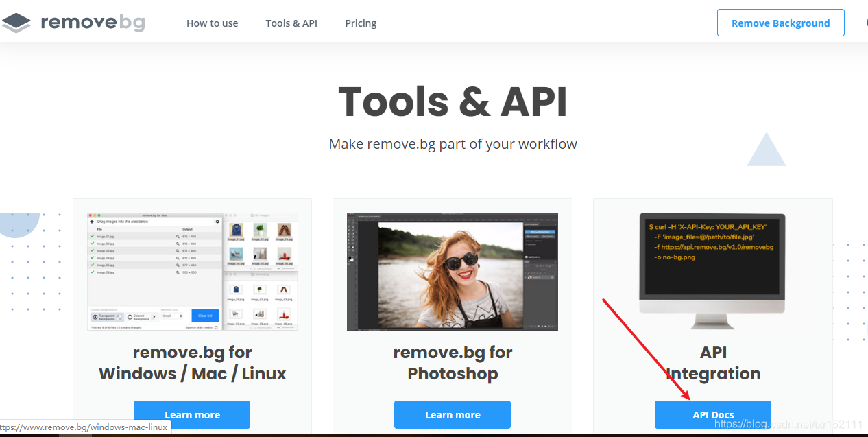Screen dimensions: 868x437
Task: Open the API Docs button
Action: (713, 414)
